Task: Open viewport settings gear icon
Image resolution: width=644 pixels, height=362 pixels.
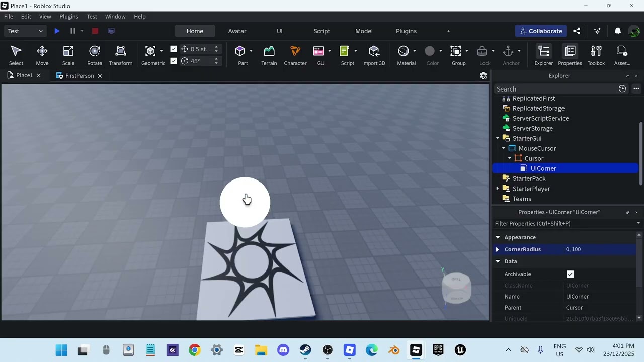Action: click(x=484, y=76)
